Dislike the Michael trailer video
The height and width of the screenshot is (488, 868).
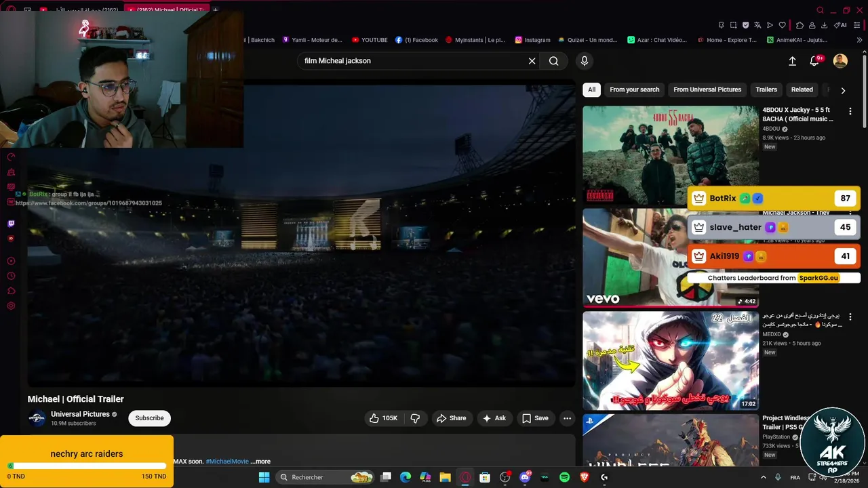(x=415, y=418)
